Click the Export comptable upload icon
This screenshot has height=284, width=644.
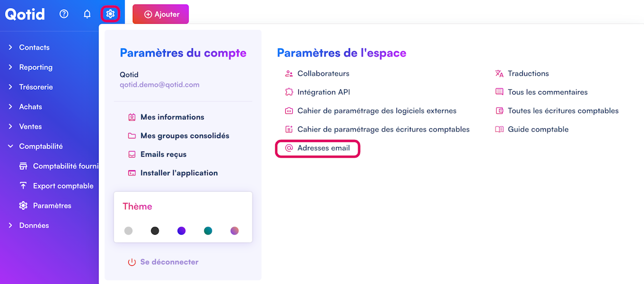click(23, 186)
